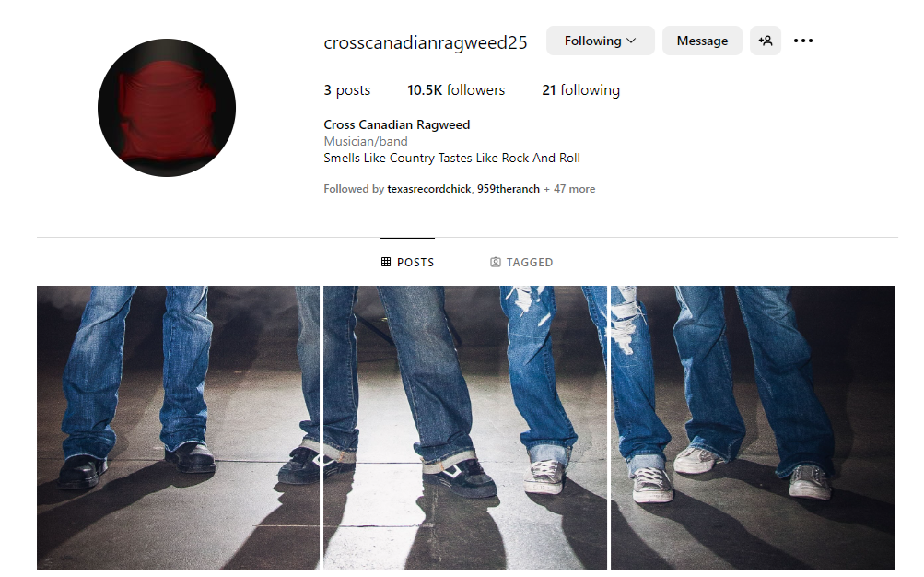Screen dimensions: 924x577
Task: Show the + 47 more followers
Action: [569, 189]
